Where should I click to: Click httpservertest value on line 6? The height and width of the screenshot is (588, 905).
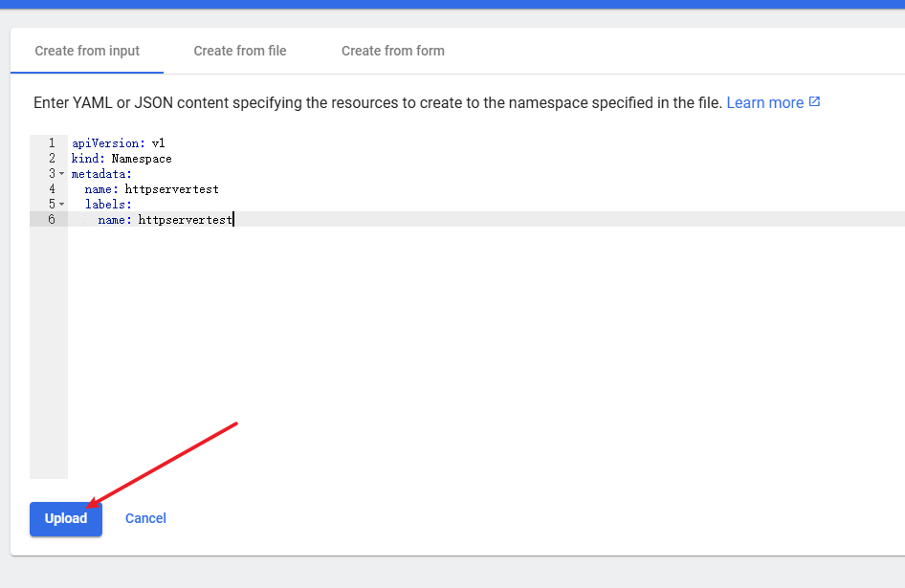point(185,220)
